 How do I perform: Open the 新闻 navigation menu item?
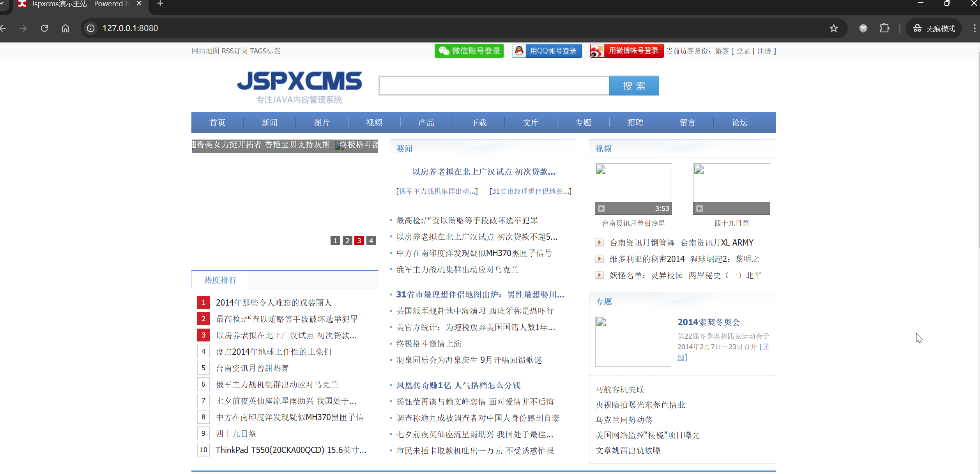[x=269, y=122]
